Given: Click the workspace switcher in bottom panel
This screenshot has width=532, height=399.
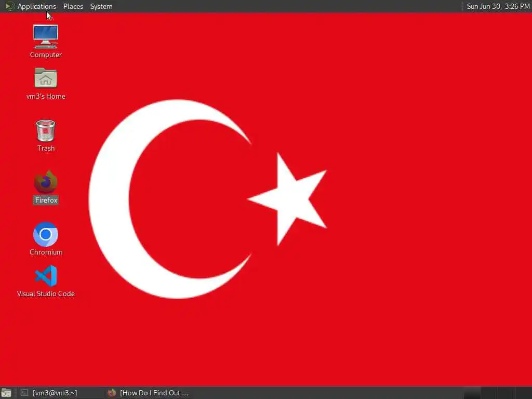Looking at the screenshot, I should (x=497, y=393).
